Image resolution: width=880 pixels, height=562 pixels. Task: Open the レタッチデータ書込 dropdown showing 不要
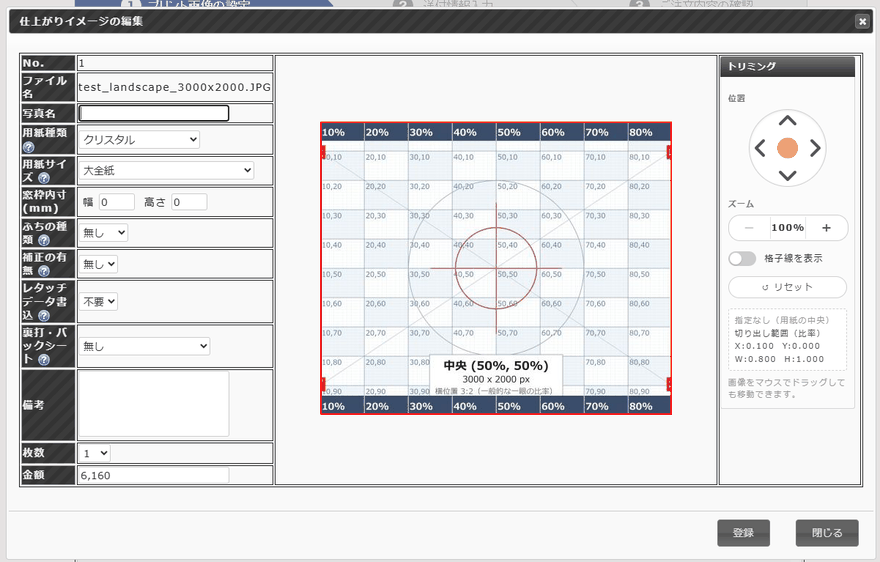click(98, 301)
